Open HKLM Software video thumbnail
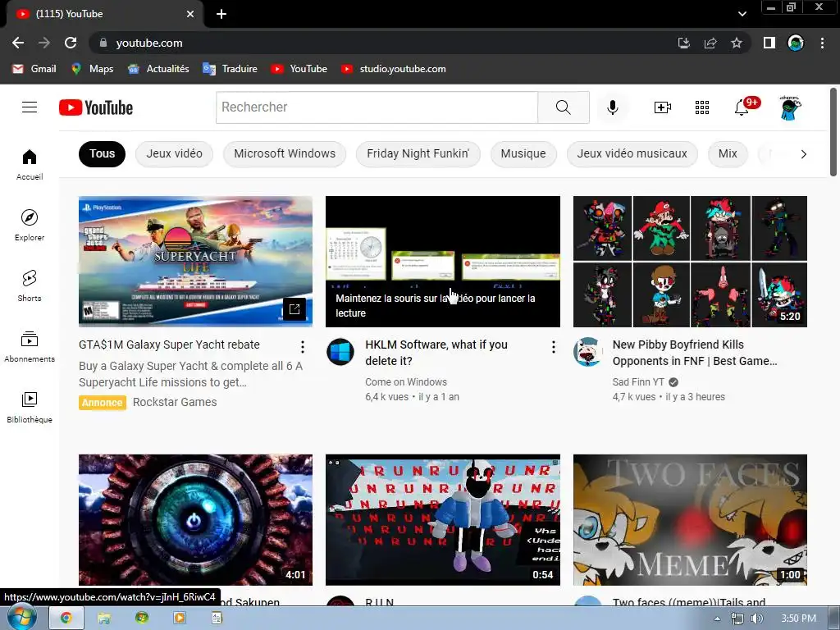Image resolution: width=840 pixels, height=630 pixels. 443,262
